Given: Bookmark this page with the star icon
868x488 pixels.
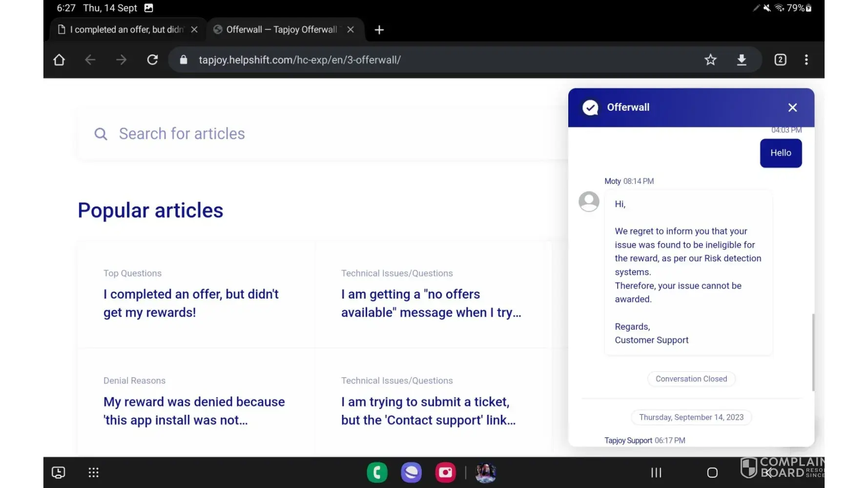Looking at the screenshot, I should click(710, 60).
